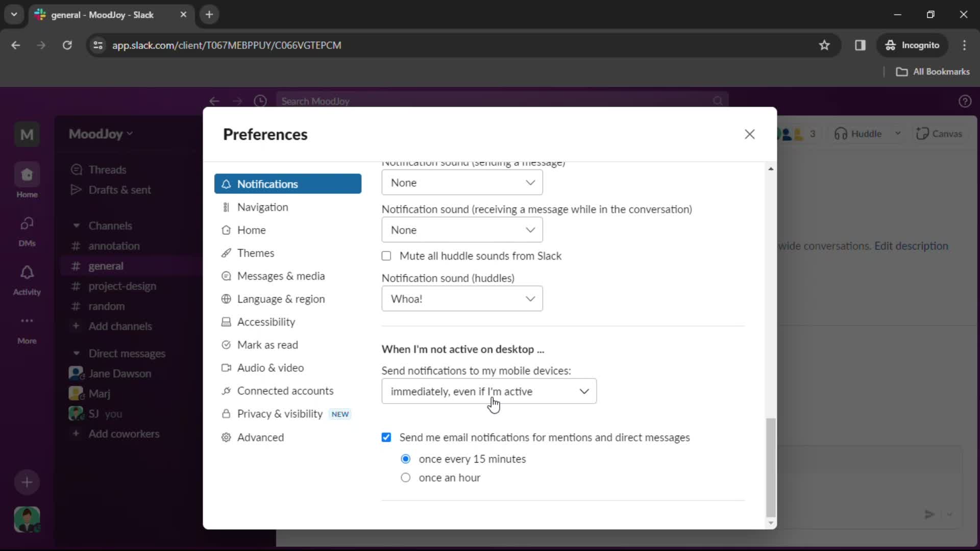Expand send notifications to mobile dropdown
Image resolution: width=980 pixels, height=551 pixels.
coord(488,391)
